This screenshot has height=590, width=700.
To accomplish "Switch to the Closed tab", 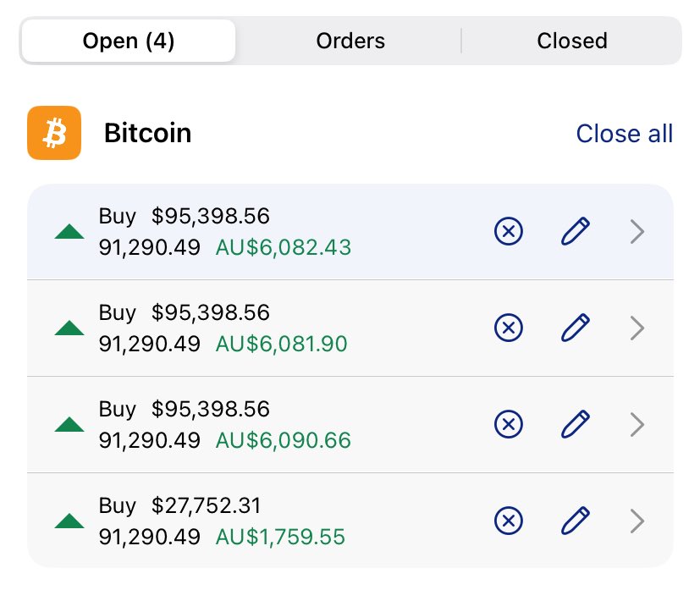I will (572, 41).
